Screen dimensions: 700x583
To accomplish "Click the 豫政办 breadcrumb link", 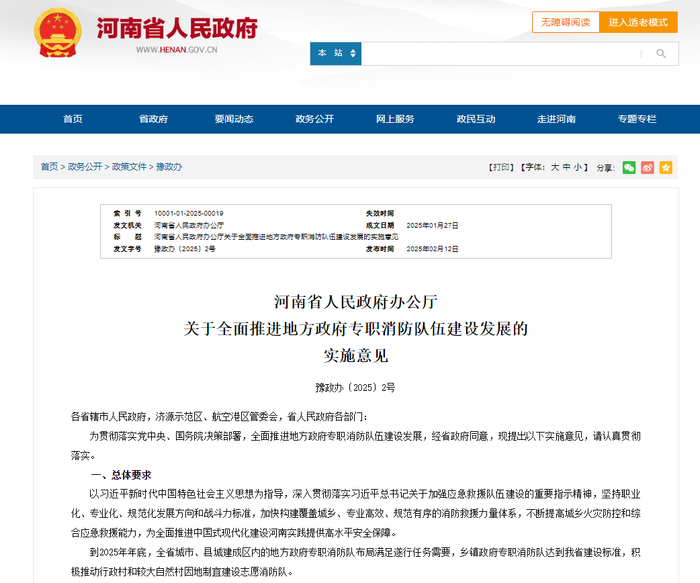I will point(169,167).
